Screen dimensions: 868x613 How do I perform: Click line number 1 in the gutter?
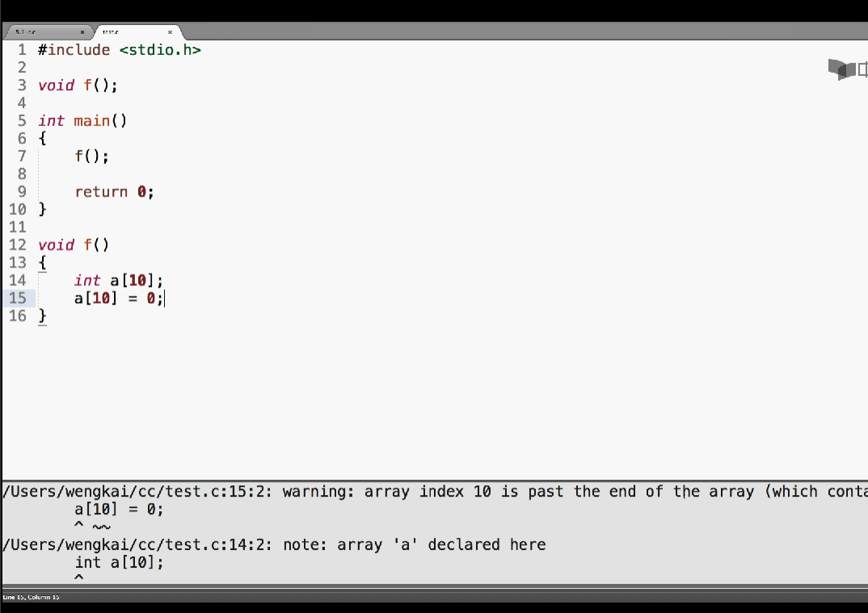click(22, 50)
